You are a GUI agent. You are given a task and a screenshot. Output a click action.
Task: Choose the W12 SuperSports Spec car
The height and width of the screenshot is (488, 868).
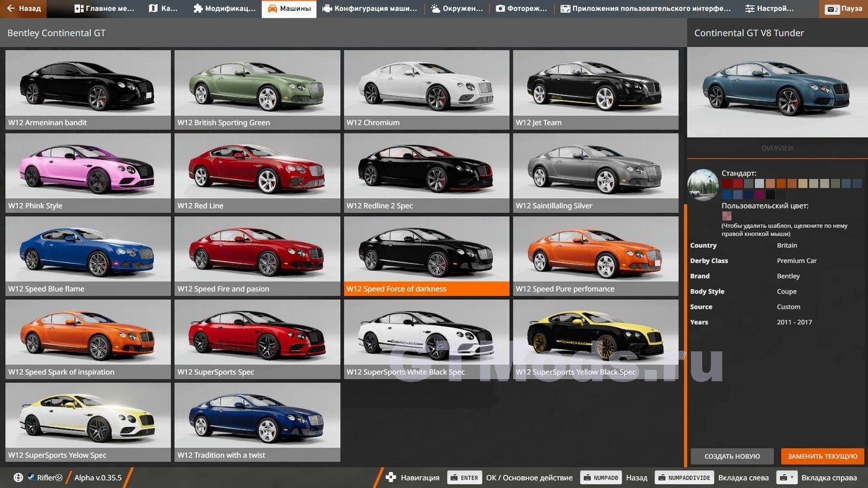tap(257, 339)
